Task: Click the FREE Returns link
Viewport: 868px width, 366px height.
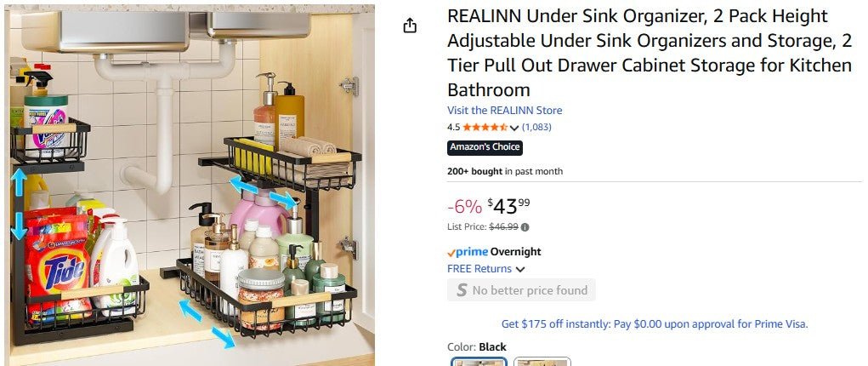Action: pyautogui.click(x=479, y=269)
